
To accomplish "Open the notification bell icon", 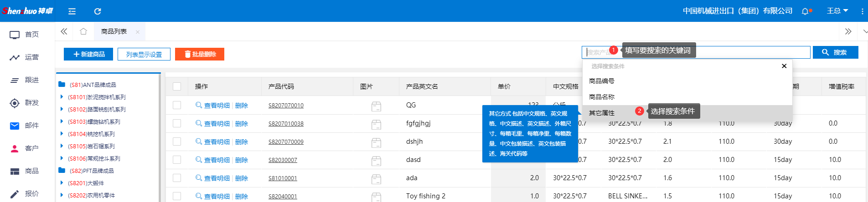I will [805, 11].
